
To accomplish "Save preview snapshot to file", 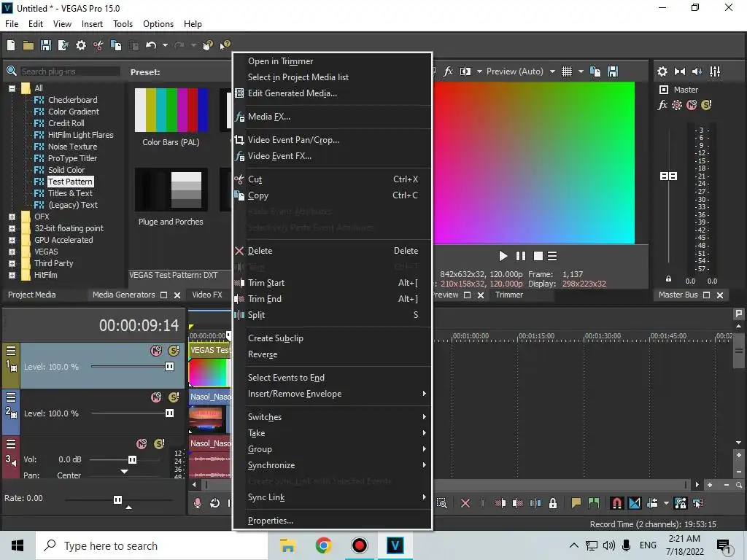I will click(x=613, y=71).
